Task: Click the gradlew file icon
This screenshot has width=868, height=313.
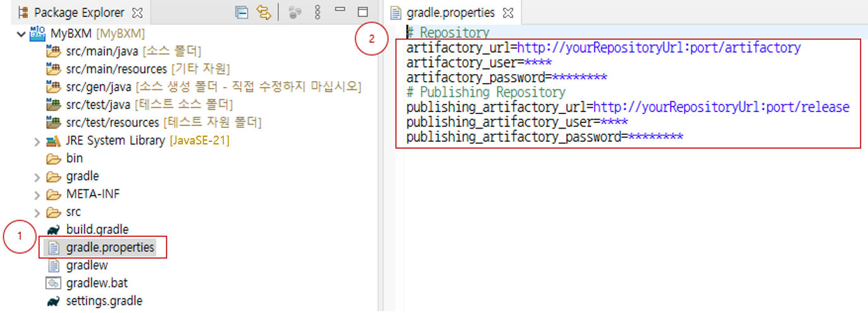Action: click(x=54, y=265)
